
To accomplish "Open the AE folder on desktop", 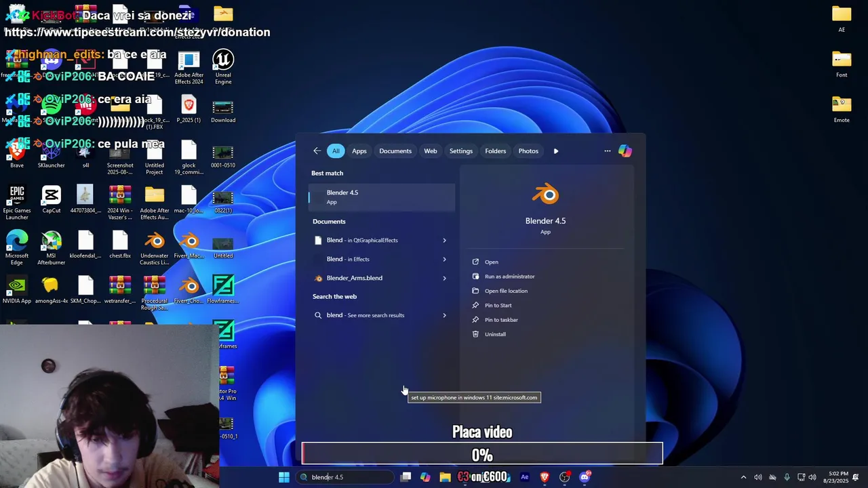I will 842,18.
